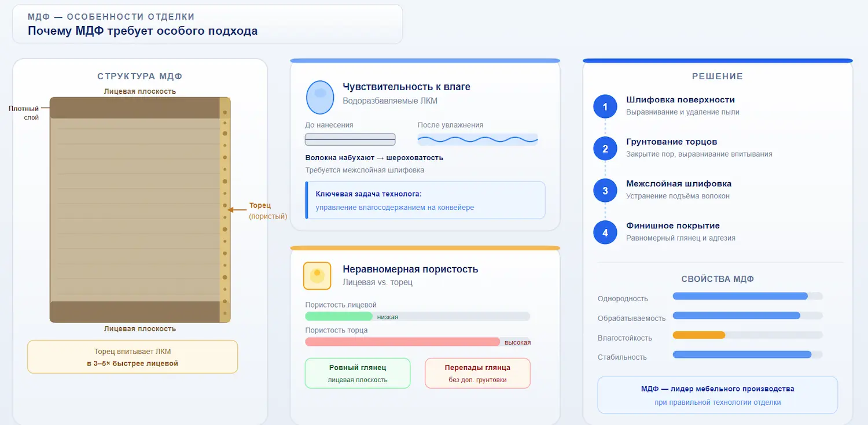
Task: Select step 3 circle for Межслойная шлифовка
Action: [605, 191]
